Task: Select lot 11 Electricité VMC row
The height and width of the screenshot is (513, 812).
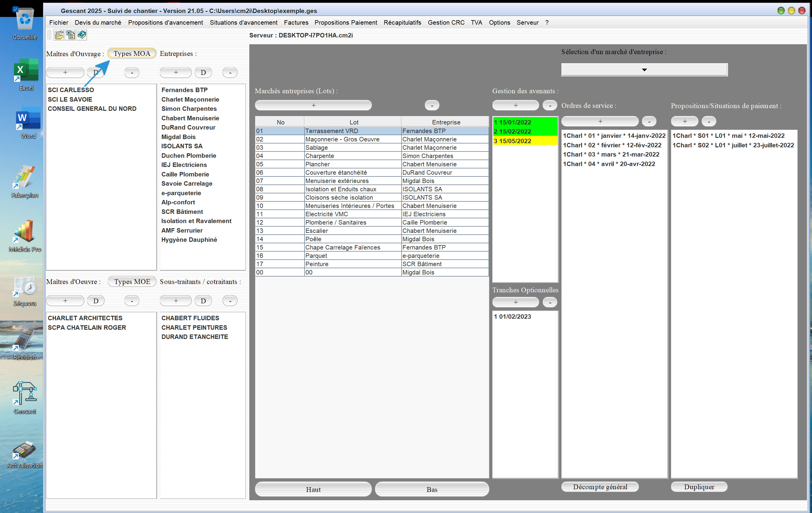Action: coord(372,214)
